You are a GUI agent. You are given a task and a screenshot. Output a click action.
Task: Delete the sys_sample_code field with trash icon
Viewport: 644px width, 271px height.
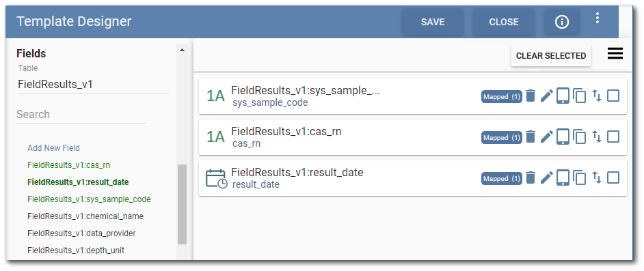(531, 96)
